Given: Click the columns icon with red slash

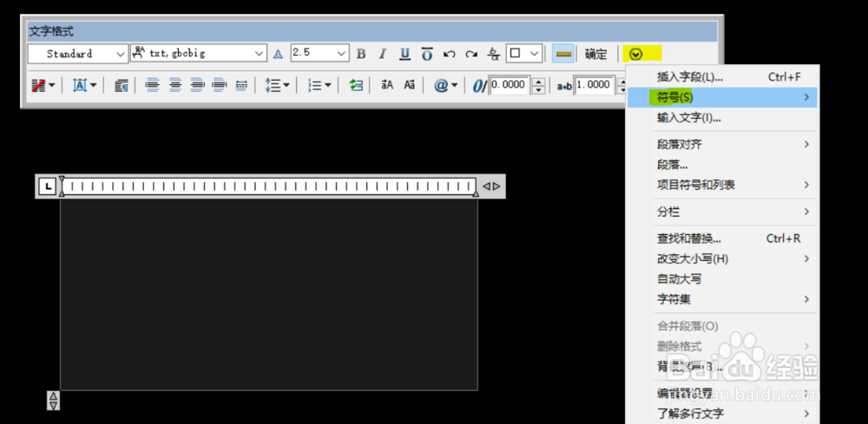Looking at the screenshot, I should (x=38, y=86).
